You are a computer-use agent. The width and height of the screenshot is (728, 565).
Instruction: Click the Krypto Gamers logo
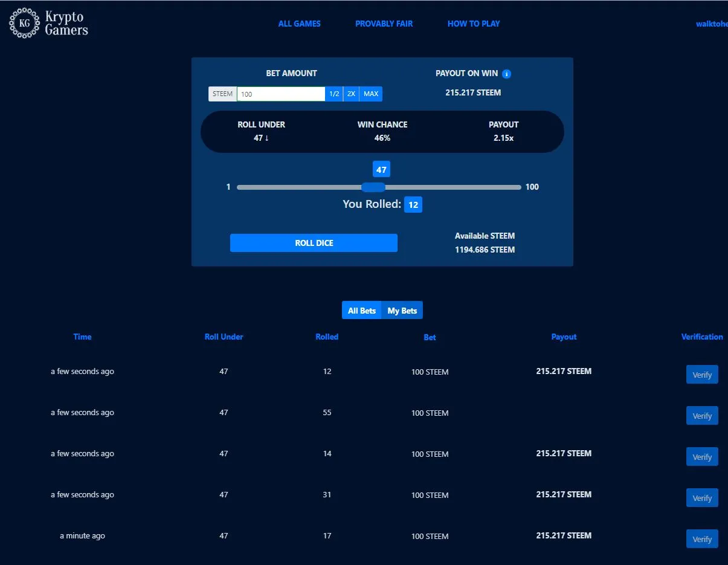coord(49,23)
